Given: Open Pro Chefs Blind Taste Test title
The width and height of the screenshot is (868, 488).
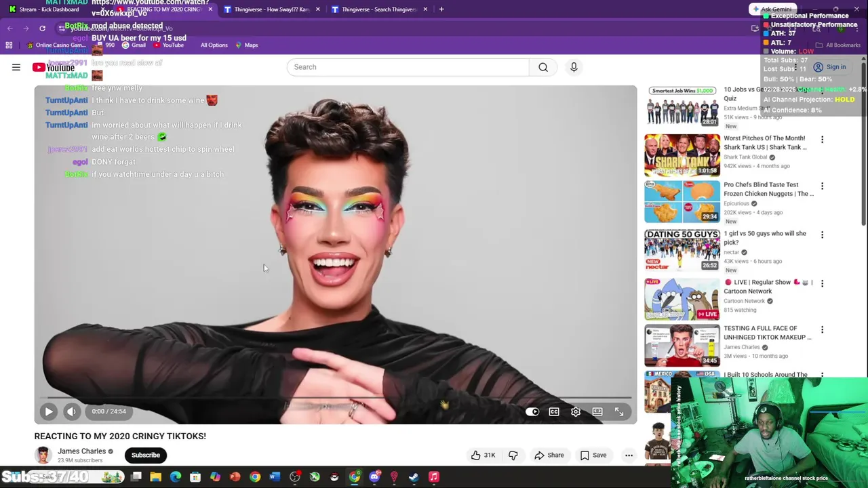Looking at the screenshot, I should coord(768,189).
